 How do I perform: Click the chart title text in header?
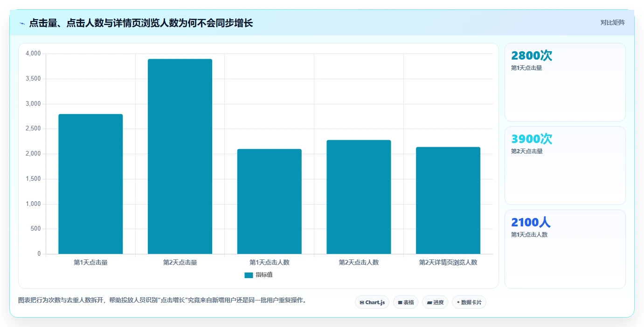pos(141,23)
